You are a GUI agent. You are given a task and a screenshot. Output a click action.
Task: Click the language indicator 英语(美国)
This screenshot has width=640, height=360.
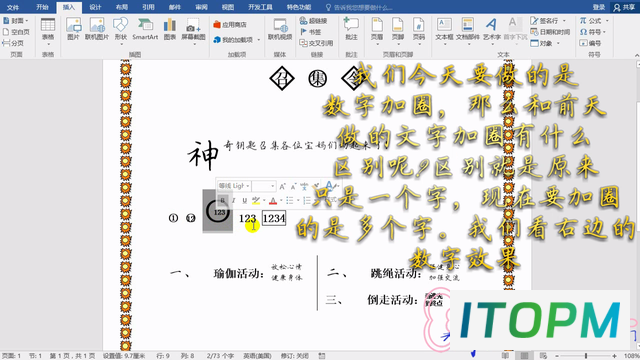tap(257, 356)
